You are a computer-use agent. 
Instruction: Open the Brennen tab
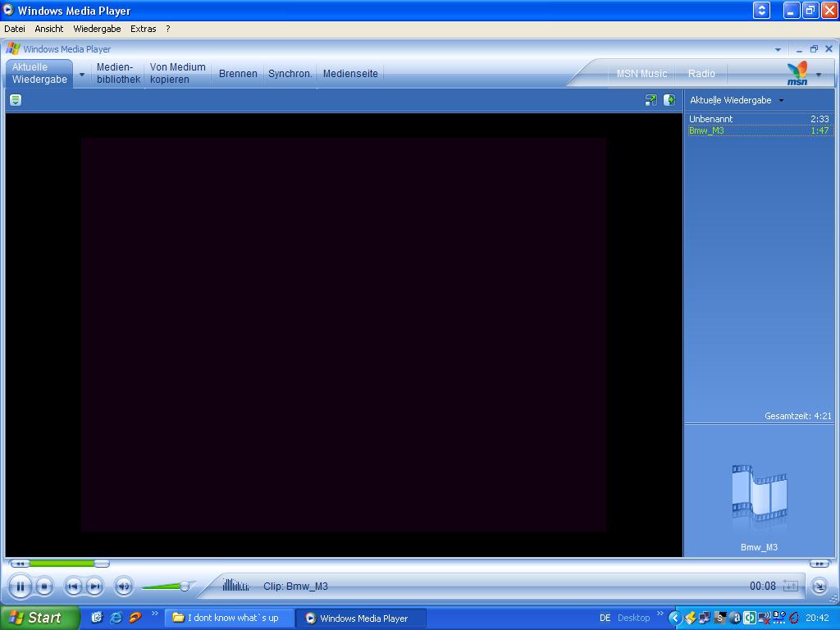click(238, 74)
